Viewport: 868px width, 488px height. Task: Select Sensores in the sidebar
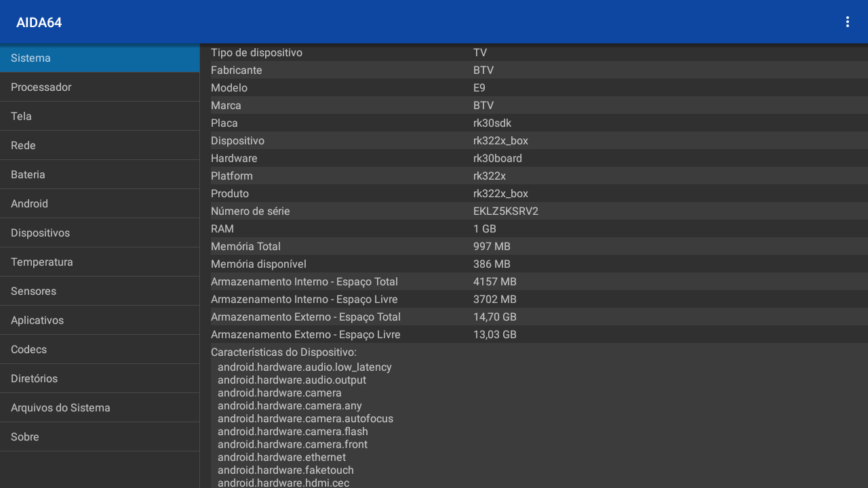(99, 291)
